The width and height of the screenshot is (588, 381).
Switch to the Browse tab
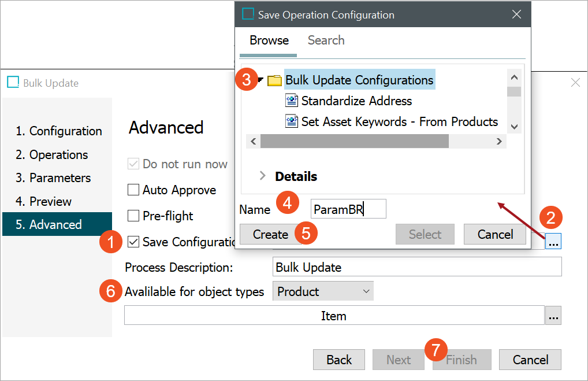pos(269,40)
